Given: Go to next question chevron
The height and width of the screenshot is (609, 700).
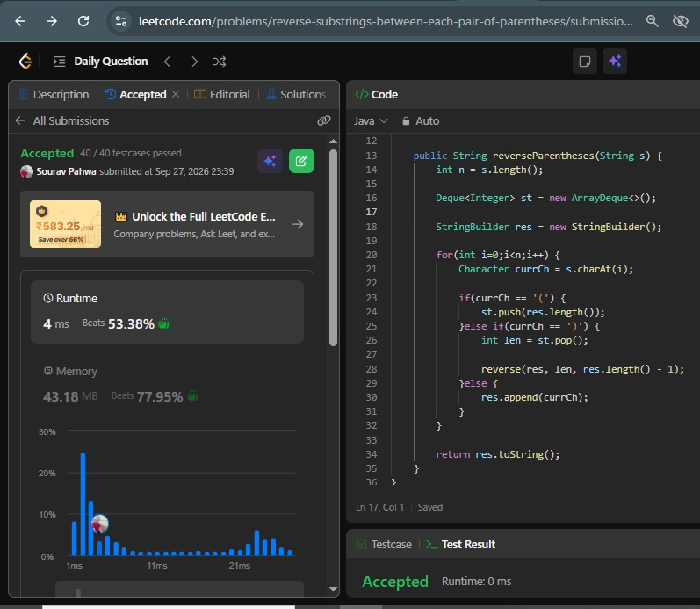Looking at the screenshot, I should [194, 62].
